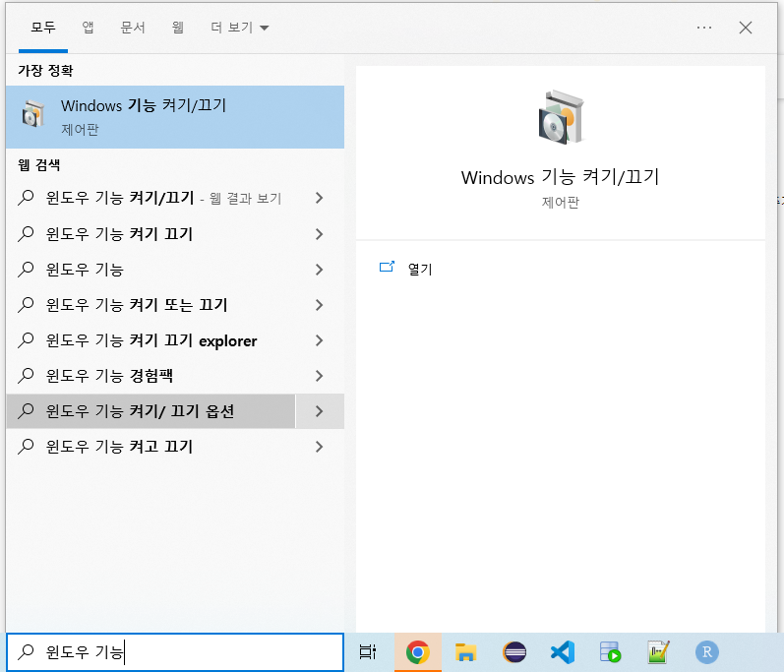The height and width of the screenshot is (672, 784).
Task: Switch to the 모두 tab
Action: tap(43, 27)
